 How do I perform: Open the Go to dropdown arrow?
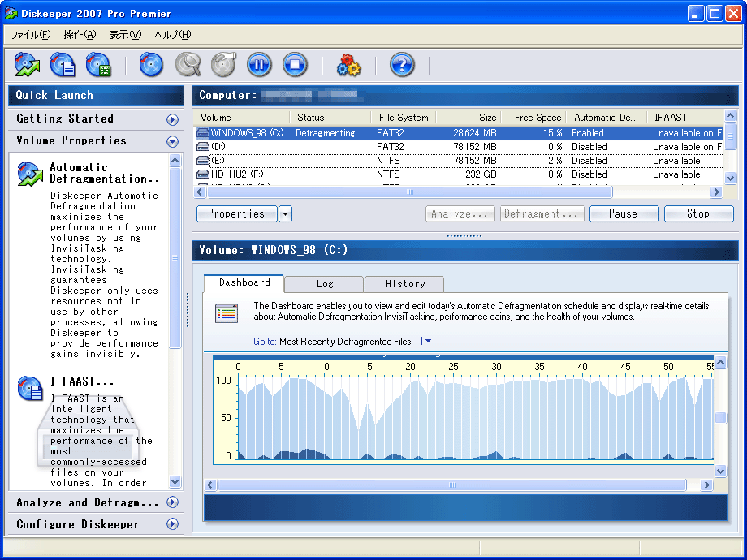[426, 341]
